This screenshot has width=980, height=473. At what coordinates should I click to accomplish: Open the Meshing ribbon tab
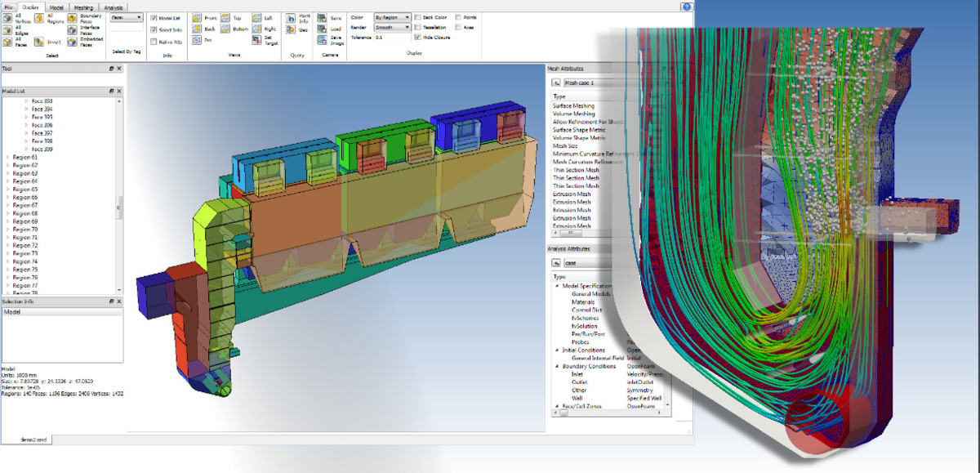84,7
